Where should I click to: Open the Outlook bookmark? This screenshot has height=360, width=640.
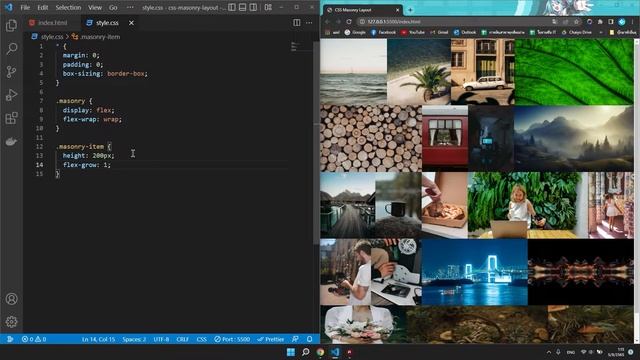(465, 32)
